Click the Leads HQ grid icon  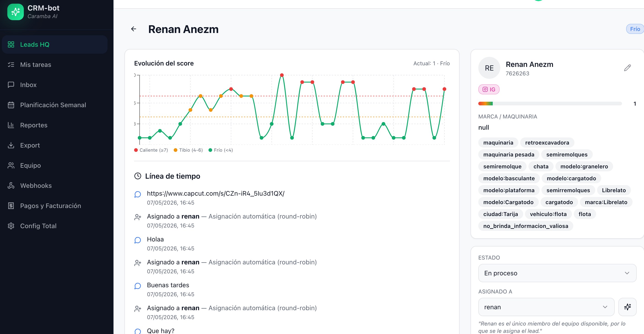point(11,44)
